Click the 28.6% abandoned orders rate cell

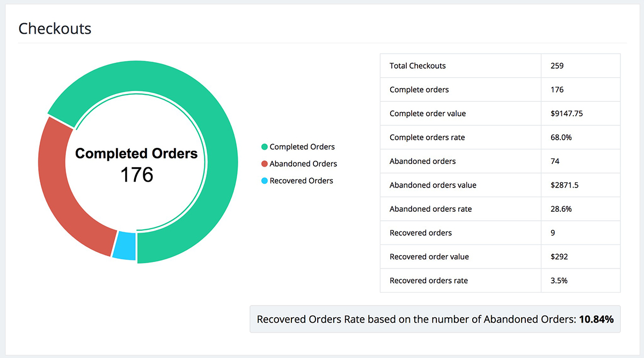[x=561, y=209]
